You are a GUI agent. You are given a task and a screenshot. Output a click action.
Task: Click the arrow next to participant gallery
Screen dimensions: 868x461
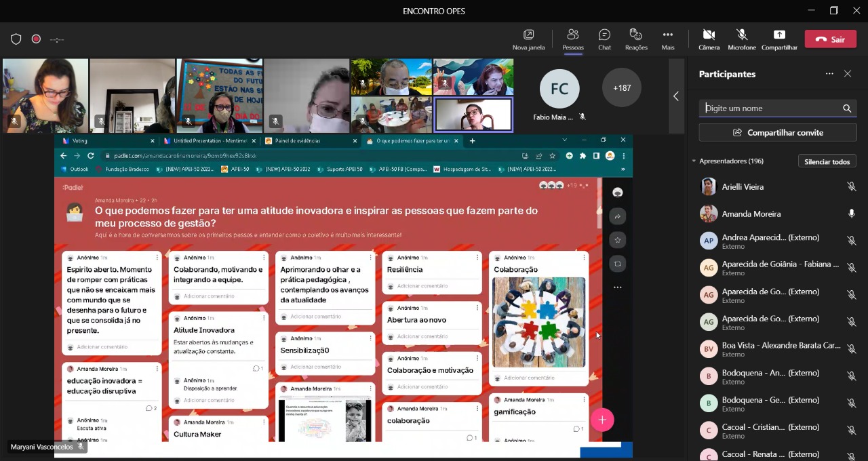675,96
